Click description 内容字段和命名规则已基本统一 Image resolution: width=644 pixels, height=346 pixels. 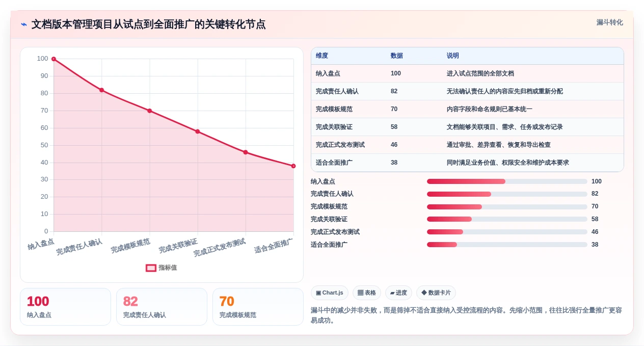[490, 109]
